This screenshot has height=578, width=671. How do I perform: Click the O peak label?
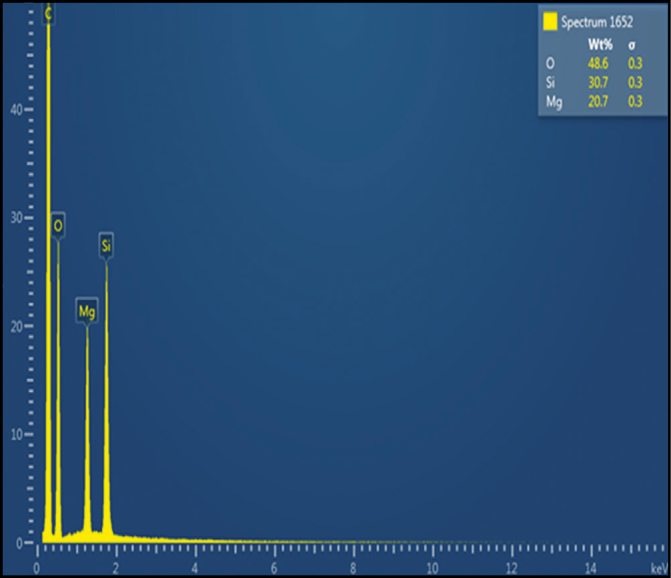(58, 225)
